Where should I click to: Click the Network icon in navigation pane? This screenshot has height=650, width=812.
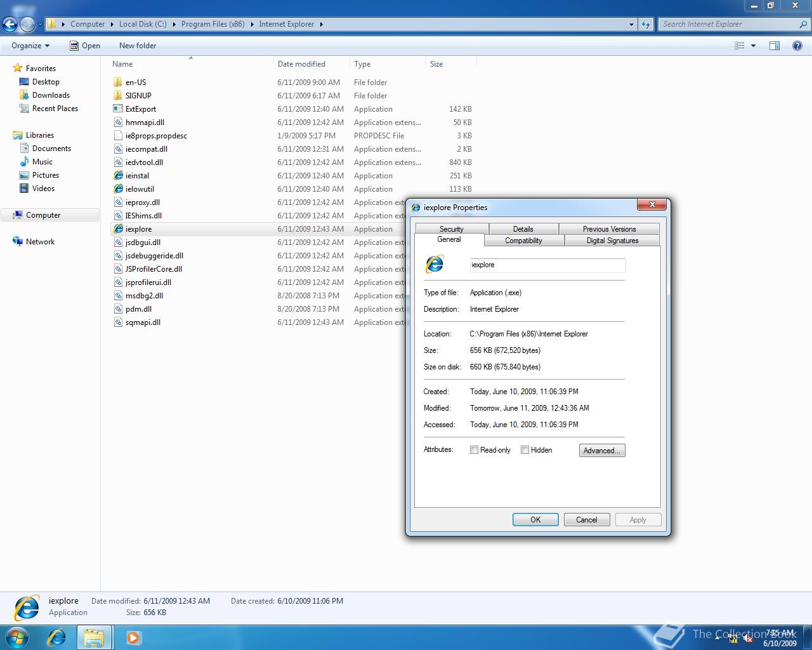click(18, 241)
